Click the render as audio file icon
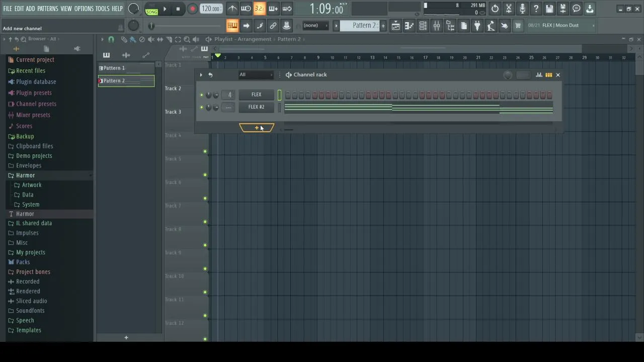Screen dimensions: 644x362 (563, 9)
